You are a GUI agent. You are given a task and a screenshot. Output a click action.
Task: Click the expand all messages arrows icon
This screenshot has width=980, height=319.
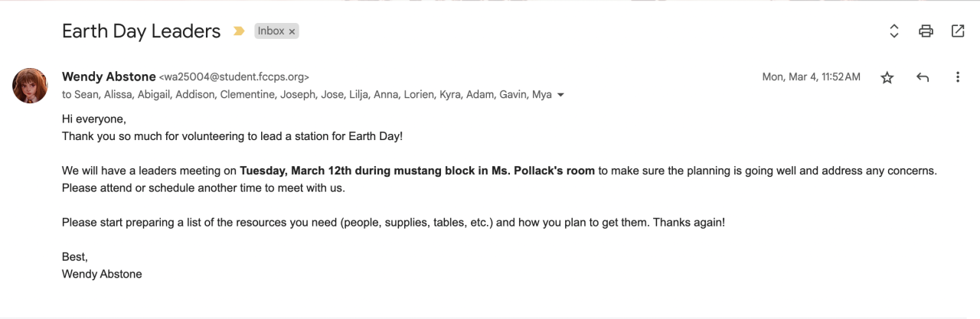[893, 31]
